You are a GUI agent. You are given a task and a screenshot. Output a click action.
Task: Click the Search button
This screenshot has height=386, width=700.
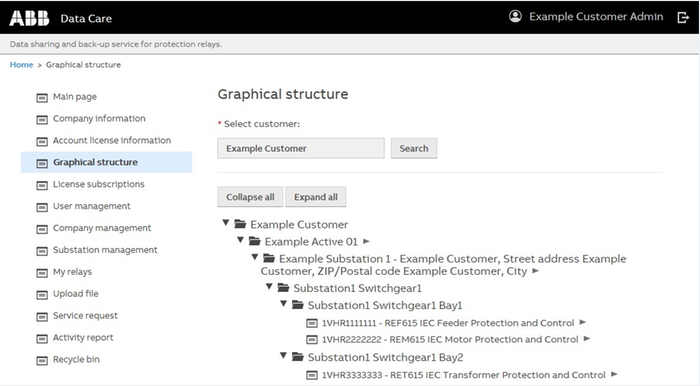click(x=414, y=148)
